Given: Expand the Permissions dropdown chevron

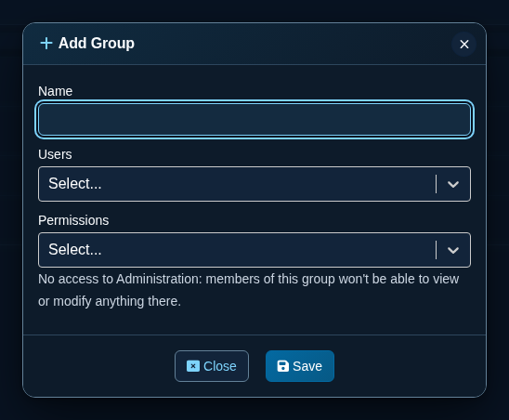Looking at the screenshot, I should coord(453,250).
